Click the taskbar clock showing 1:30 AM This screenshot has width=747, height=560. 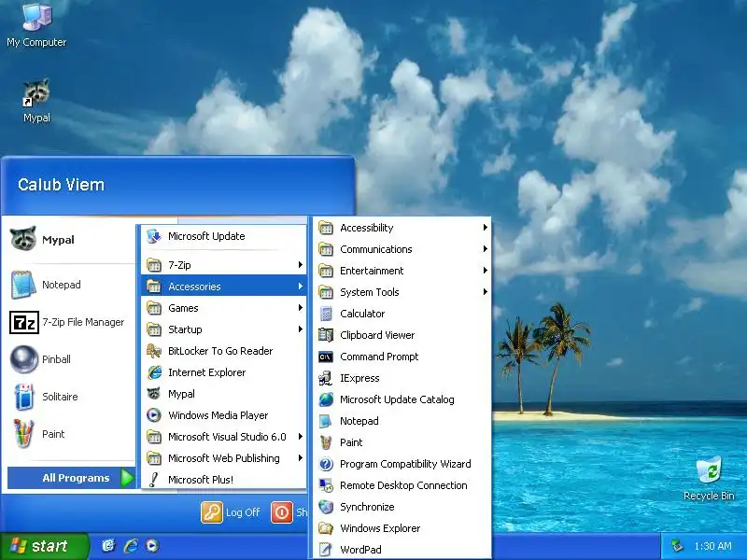tap(712, 546)
